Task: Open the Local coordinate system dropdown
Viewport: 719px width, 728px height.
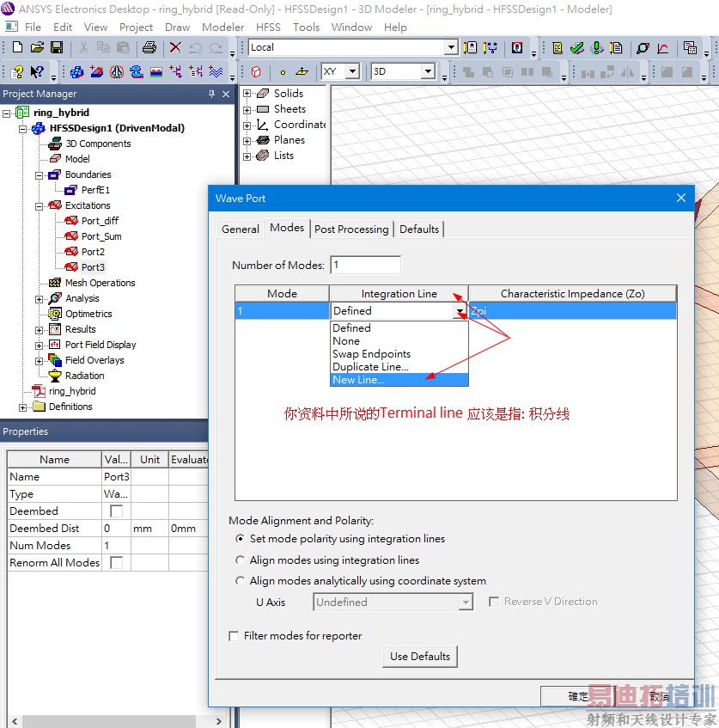Action: pyautogui.click(x=451, y=47)
